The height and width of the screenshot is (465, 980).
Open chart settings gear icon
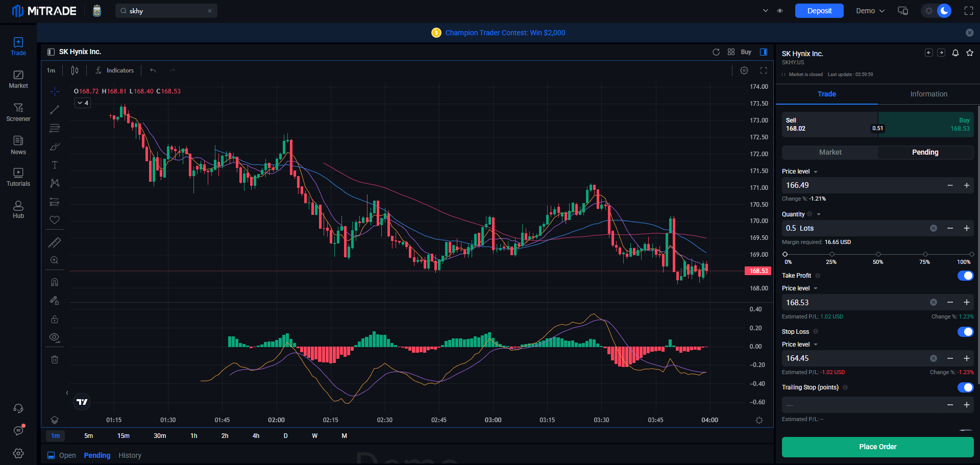(x=744, y=70)
